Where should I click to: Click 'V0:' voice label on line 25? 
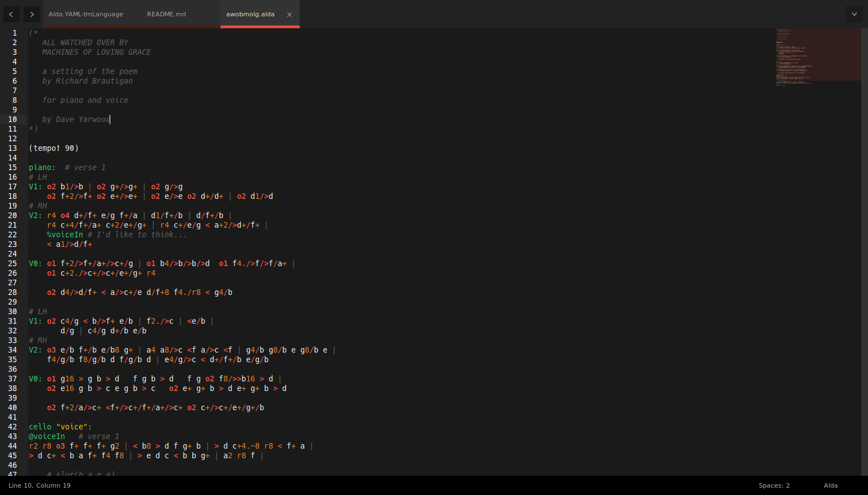pyautogui.click(x=36, y=263)
